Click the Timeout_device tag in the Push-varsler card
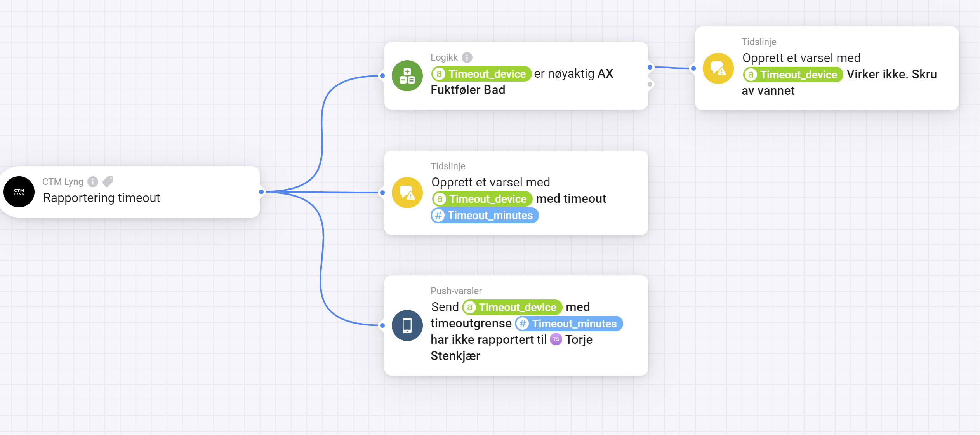 [512, 307]
